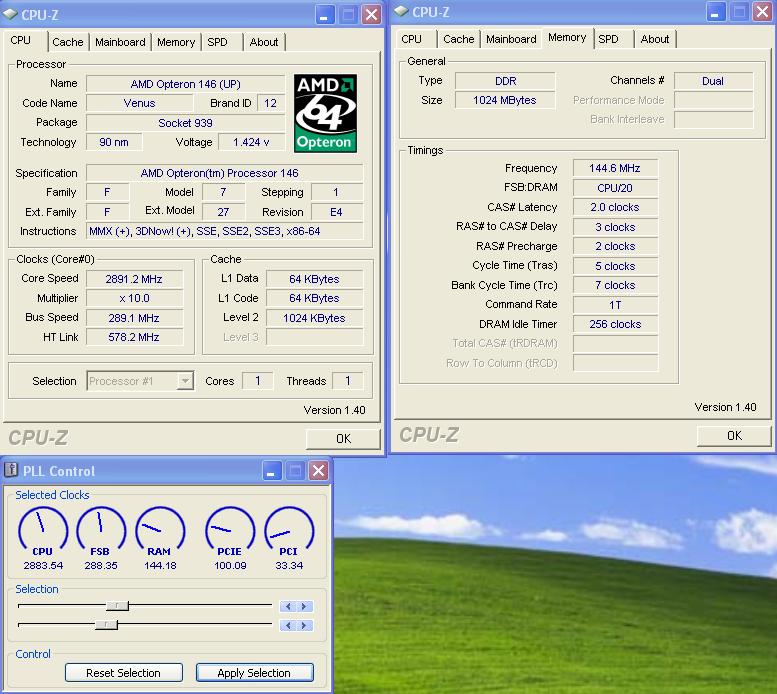Click the Bank Cycle Time value '7 clocks'
777x694 pixels.
615,285
